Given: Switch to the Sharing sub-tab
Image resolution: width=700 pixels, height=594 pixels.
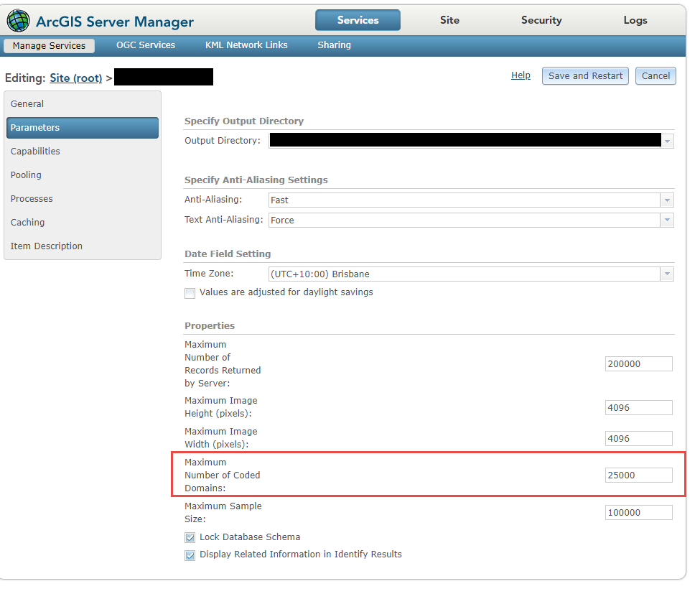Looking at the screenshot, I should click(x=335, y=45).
